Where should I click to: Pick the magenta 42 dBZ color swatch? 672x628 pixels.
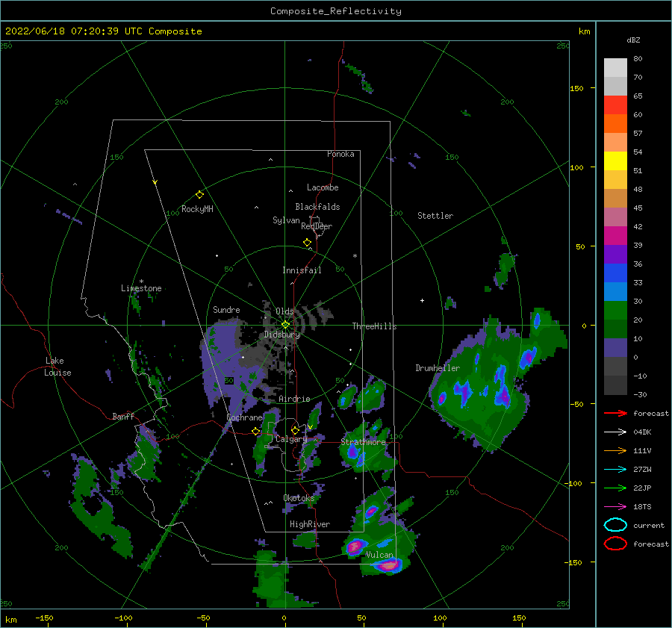[615, 235]
